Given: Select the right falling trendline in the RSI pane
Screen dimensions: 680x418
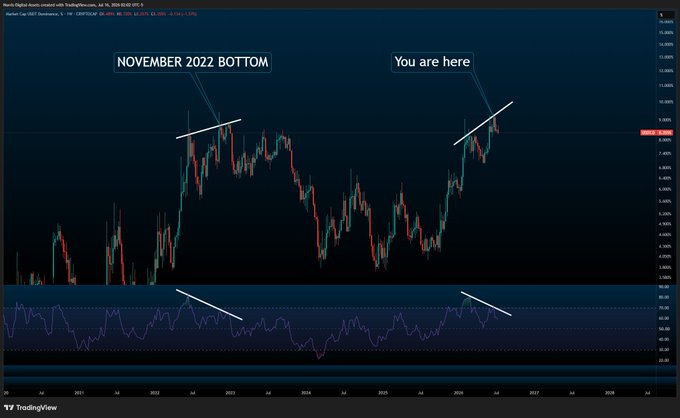Looking at the screenshot, I should coord(486,303).
